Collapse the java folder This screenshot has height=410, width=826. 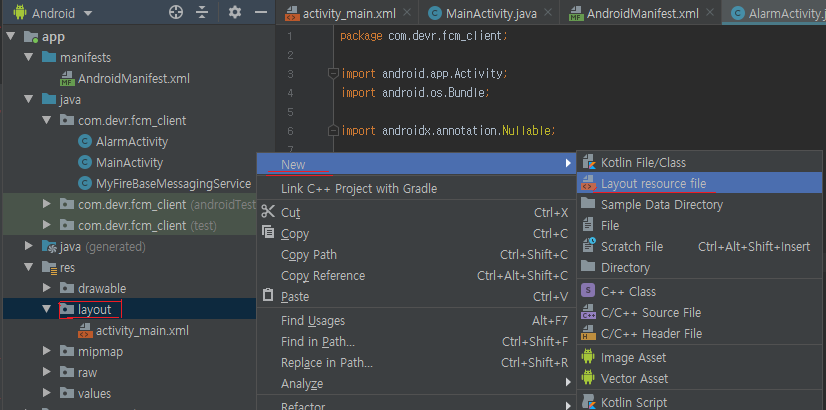click(x=28, y=100)
